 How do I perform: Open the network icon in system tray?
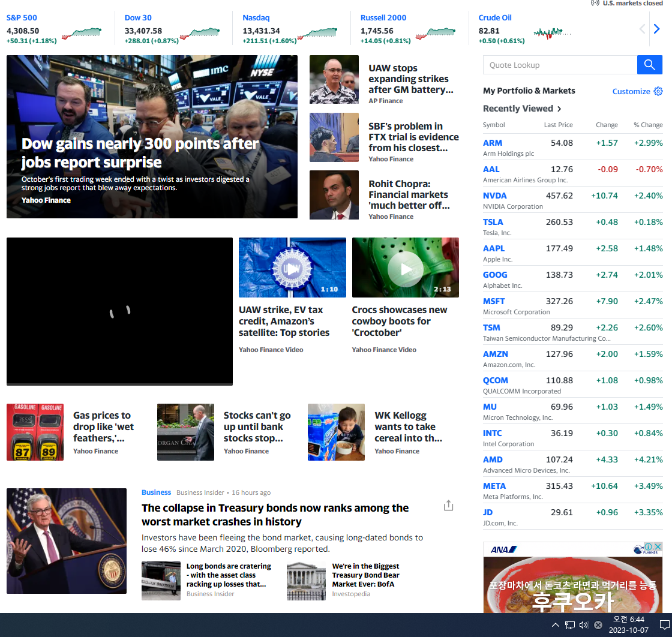point(569,625)
